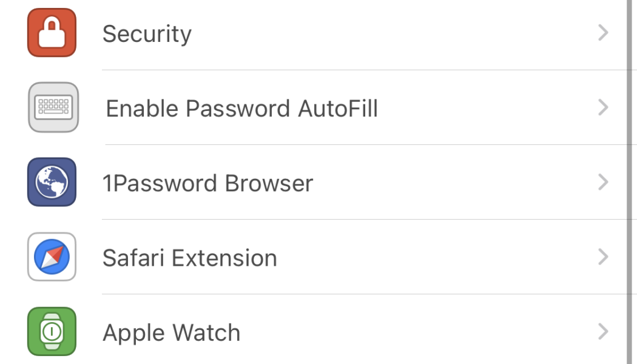Click the green Apple Watch icon
Screen dimensions: 637x364
(52, 331)
